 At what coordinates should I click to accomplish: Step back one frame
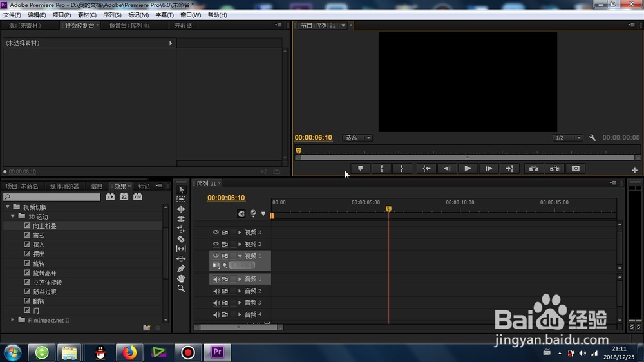click(x=447, y=169)
